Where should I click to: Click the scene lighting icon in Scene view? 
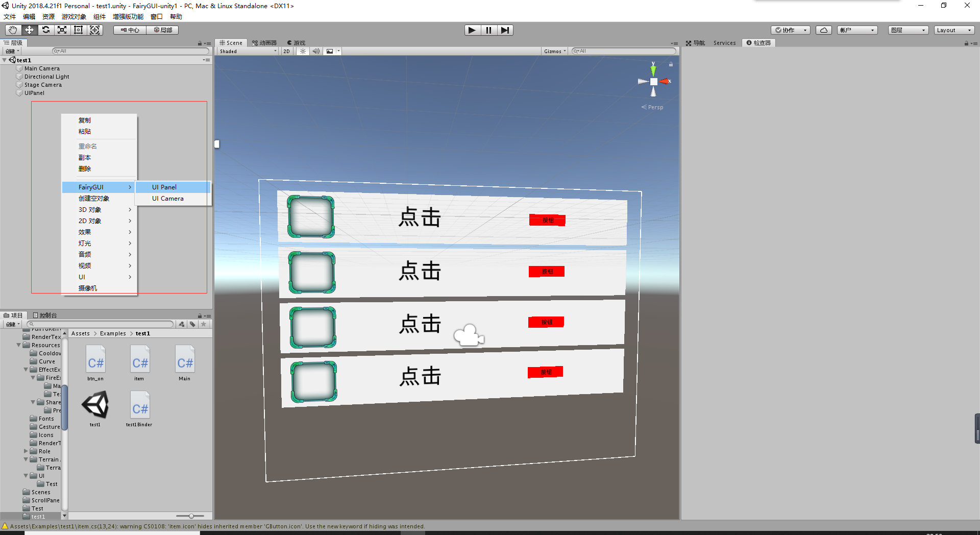pyautogui.click(x=303, y=51)
